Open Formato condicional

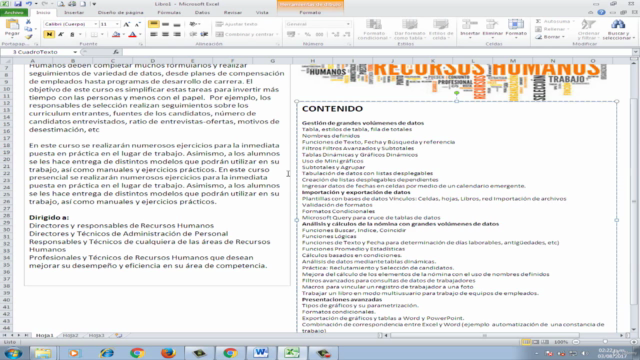coord(374,30)
